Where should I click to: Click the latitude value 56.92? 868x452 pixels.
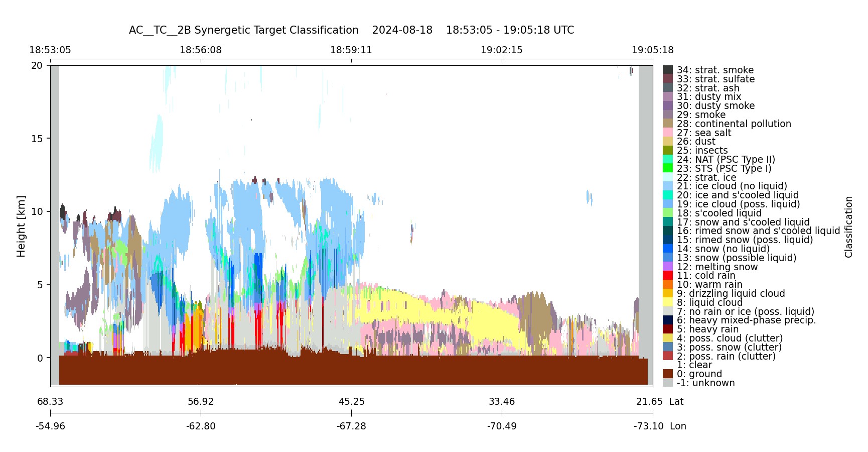[x=201, y=402]
